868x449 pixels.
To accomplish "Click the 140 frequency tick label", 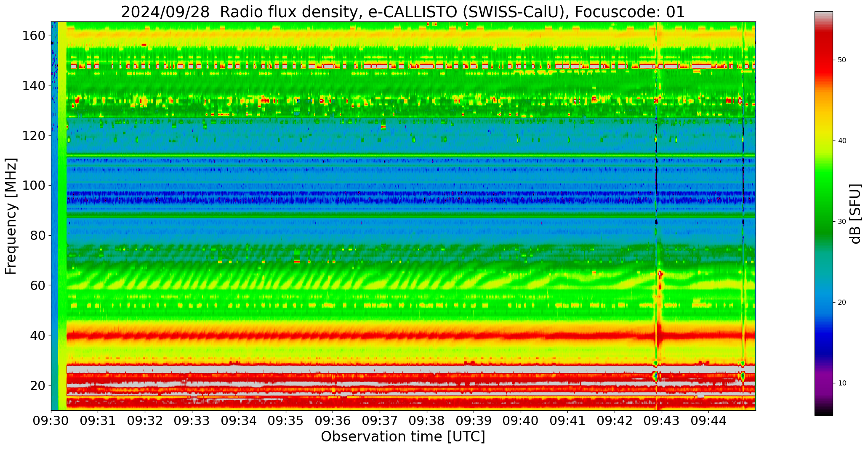I will (x=34, y=85).
